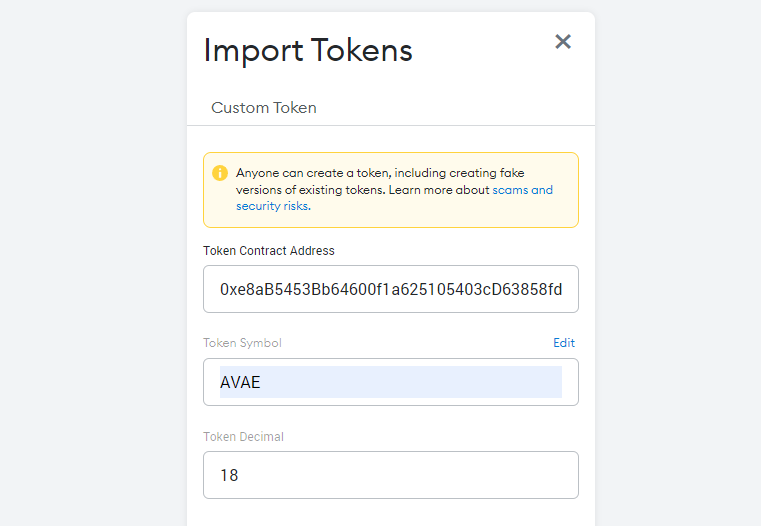Select the highlighted AVAE symbol text
This screenshot has height=526, width=761.
tap(240, 382)
